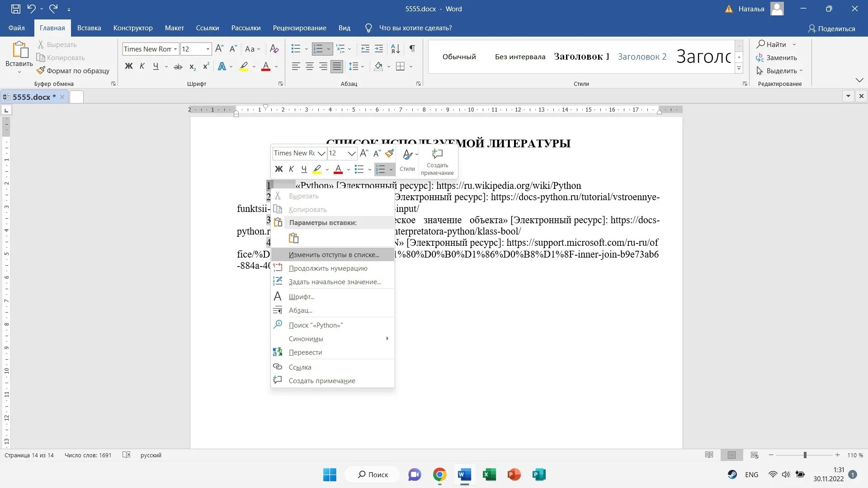Enable Перевести option in context menu
The height and width of the screenshot is (488, 868).
[306, 352]
